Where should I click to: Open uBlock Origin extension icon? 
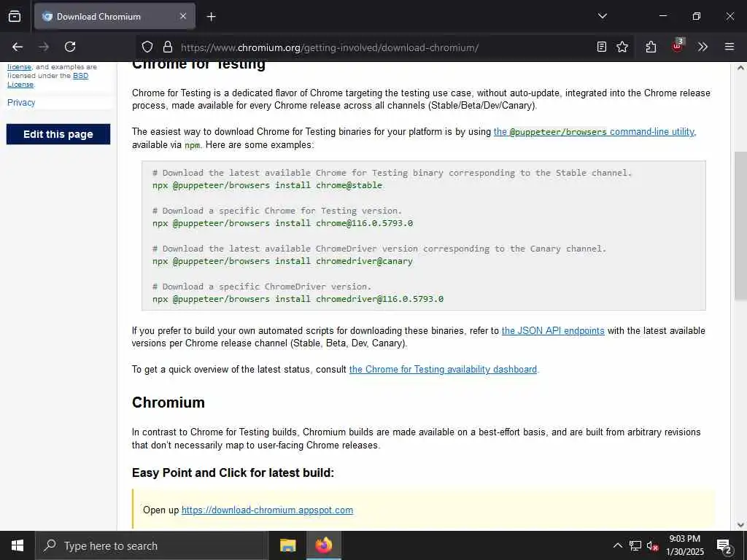click(x=677, y=47)
